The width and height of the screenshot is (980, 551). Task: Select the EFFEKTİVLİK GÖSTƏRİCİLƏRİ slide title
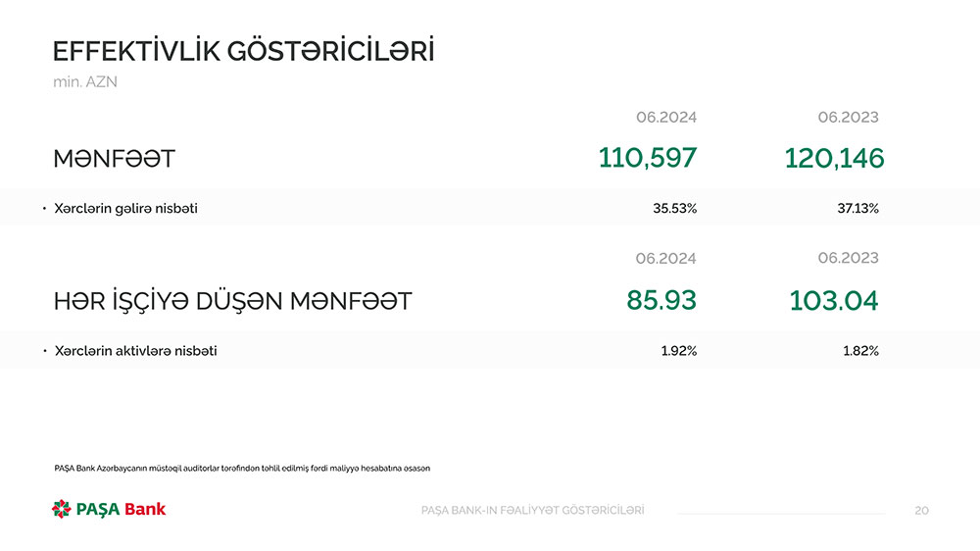(243, 51)
